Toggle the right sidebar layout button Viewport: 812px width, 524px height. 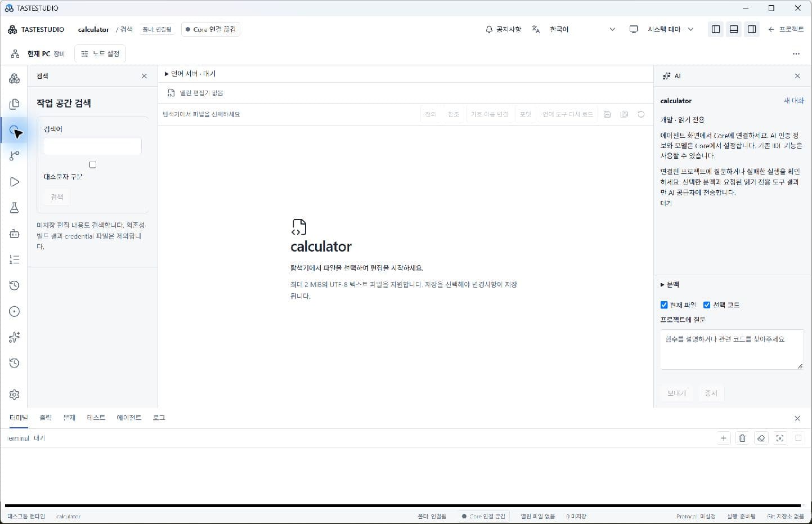point(752,29)
